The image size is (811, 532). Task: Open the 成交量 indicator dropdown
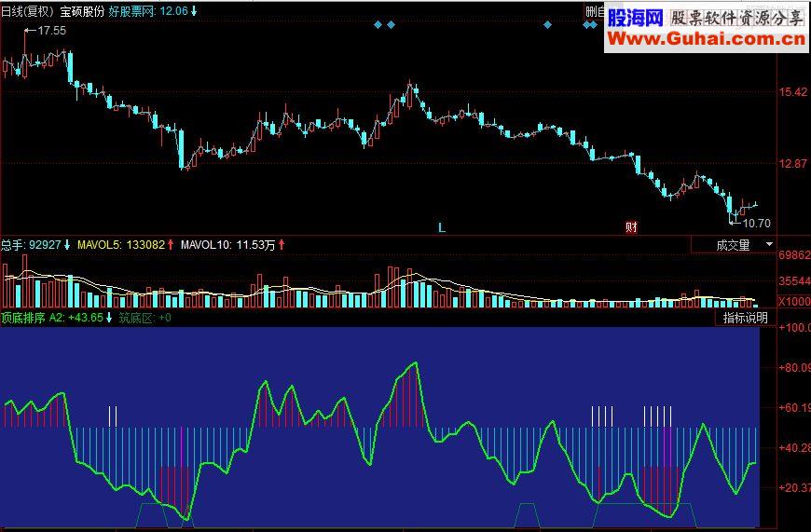[734, 245]
